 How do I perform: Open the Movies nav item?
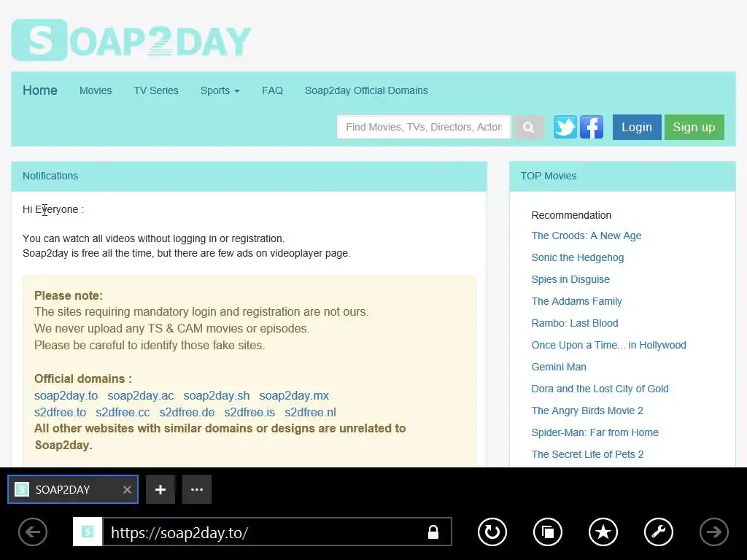pos(96,90)
